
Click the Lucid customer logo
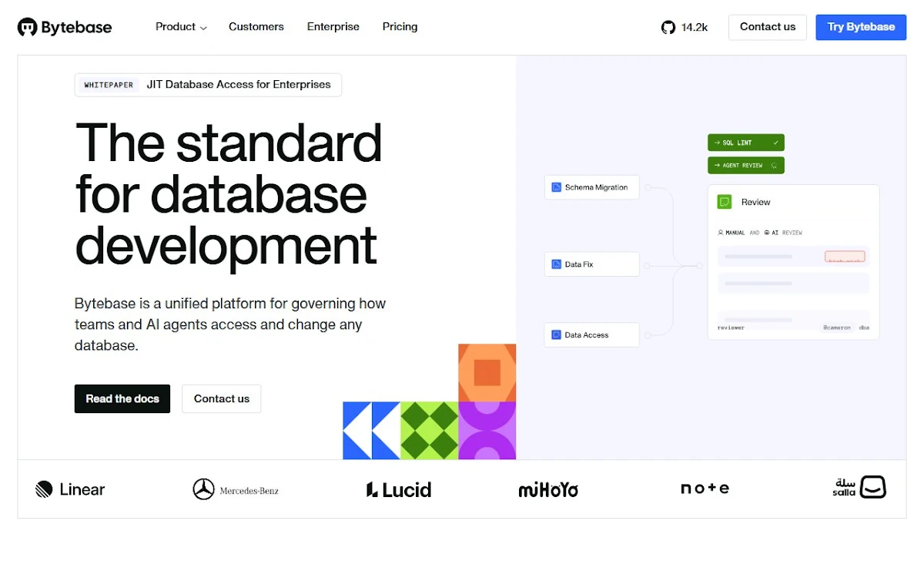click(x=399, y=489)
